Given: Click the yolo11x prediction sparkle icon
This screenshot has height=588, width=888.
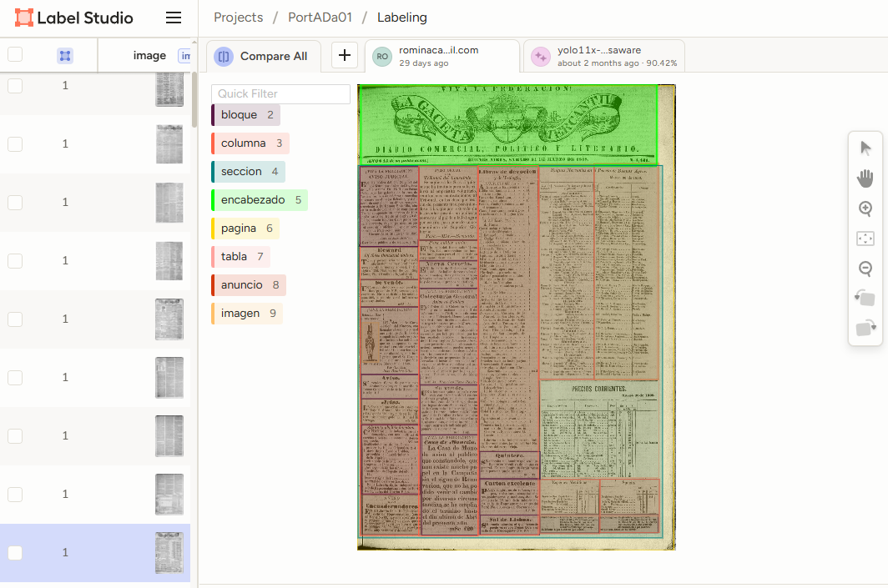Looking at the screenshot, I should click(541, 56).
